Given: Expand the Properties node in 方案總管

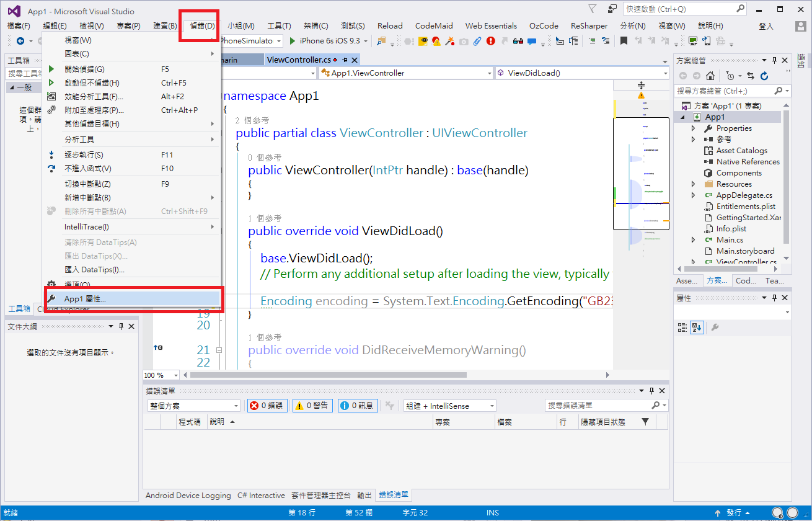Looking at the screenshot, I should coord(694,128).
